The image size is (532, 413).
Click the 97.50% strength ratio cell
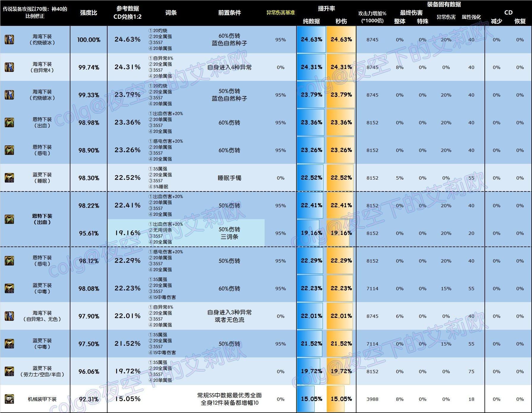(x=89, y=344)
